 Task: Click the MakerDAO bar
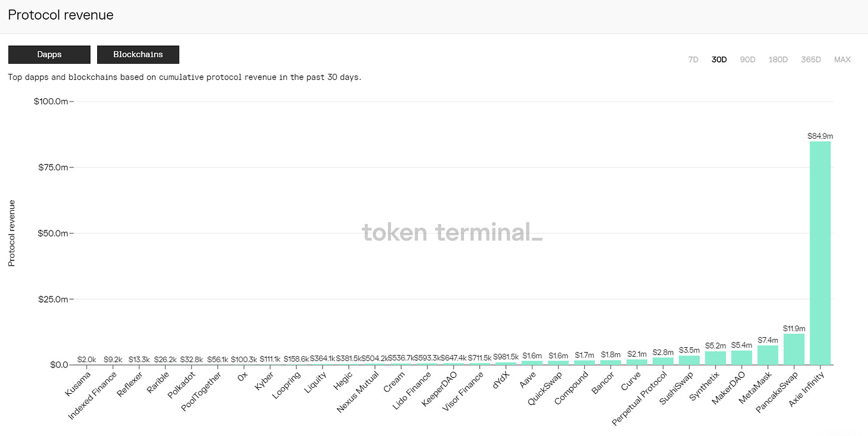tap(742, 357)
